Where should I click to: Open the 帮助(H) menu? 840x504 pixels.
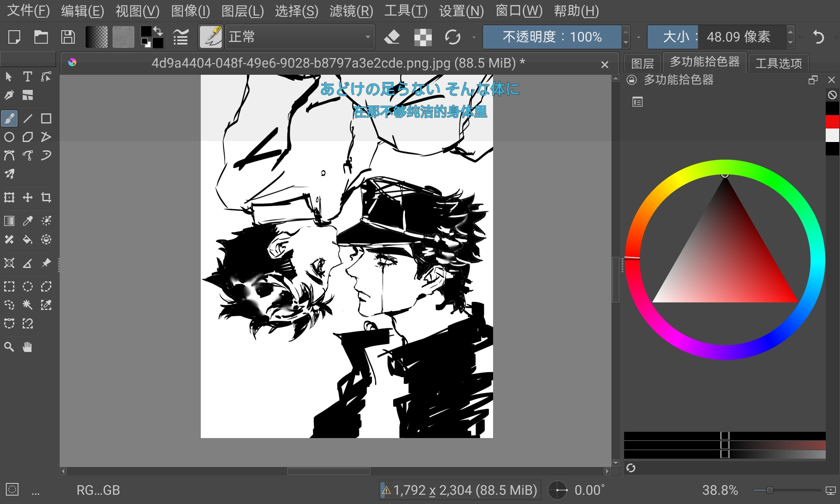tap(576, 11)
